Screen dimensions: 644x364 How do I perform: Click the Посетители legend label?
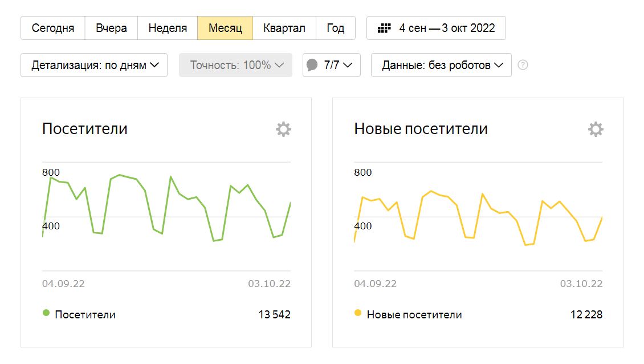pyautogui.click(x=85, y=314)
